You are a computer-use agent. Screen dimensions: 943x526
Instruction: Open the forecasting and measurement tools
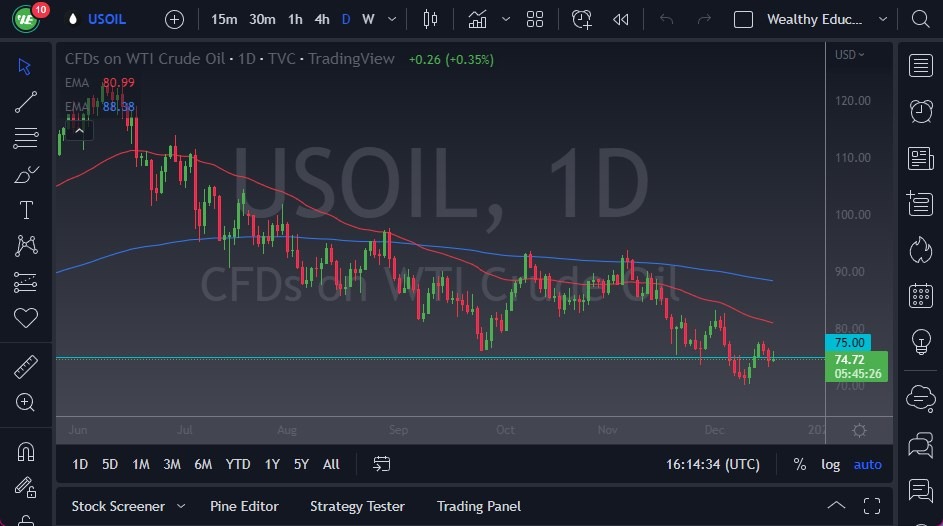point(25,282)
